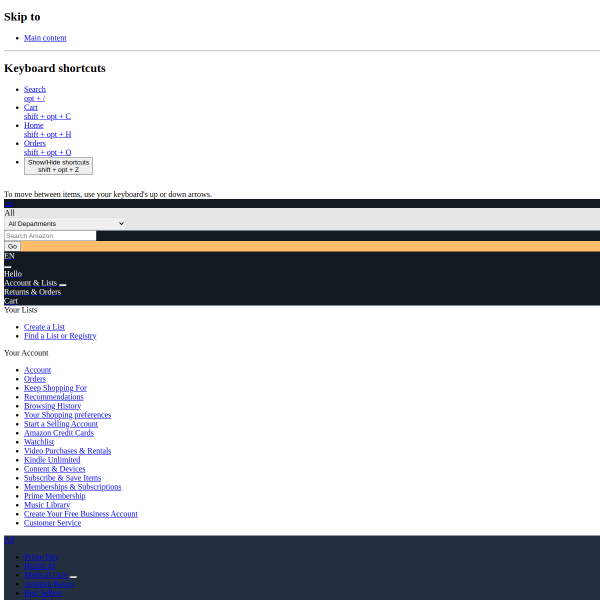This screenshot has height=600, width=600.
Task: Follow the Main content skip link
Action: (x=45, y=38)
